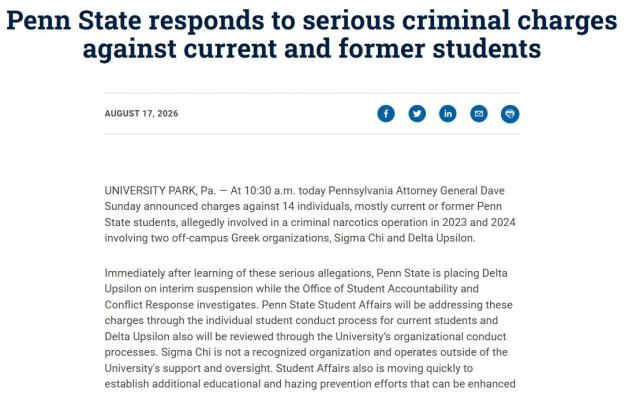Email this article using the envelope icon

pos(479,113)
